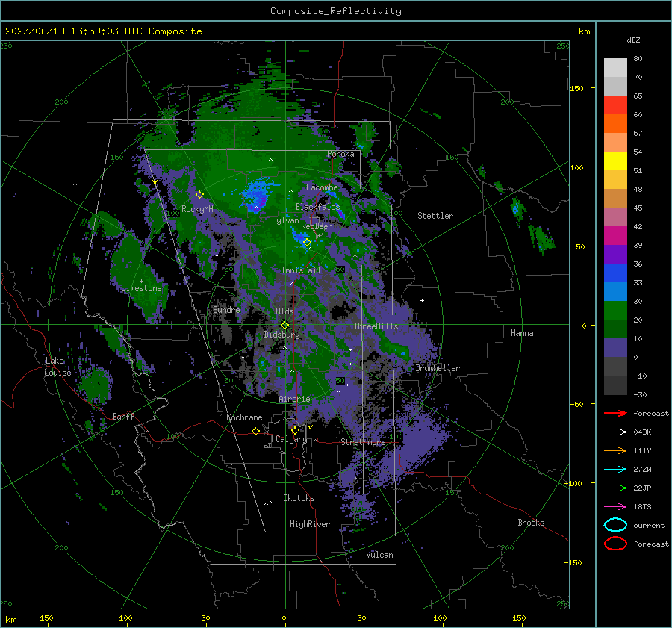Click the light gray 80 dBZ color swatch
Image resolution: width=672 pixels, height=628 pixels.
coord(615,67)
